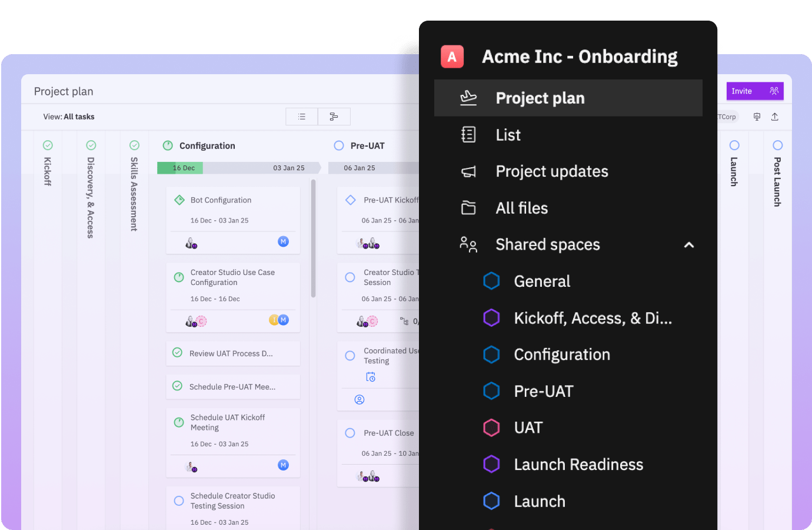Click Pre-UAT Kickoff milestone diamond icon
This screenshot has height=530, width=812.
(351, 200)
